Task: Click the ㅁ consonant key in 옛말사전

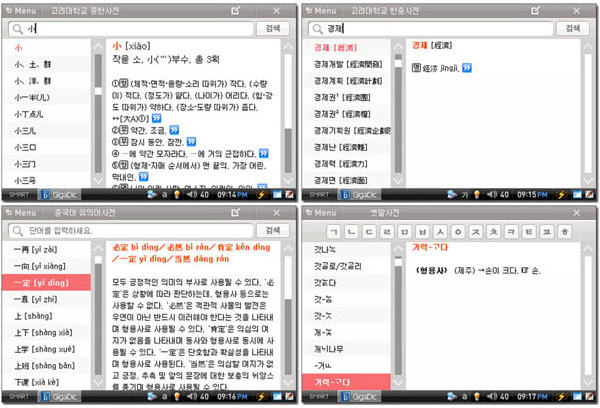Action: [405, 232]
